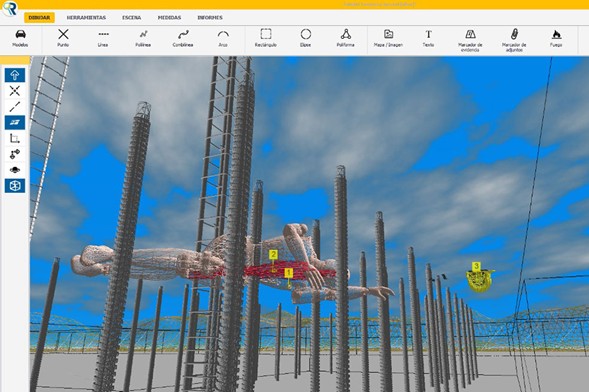
Task: Toggle the highlighted grid plane sidebar button
Action: (x=15, y=122)
